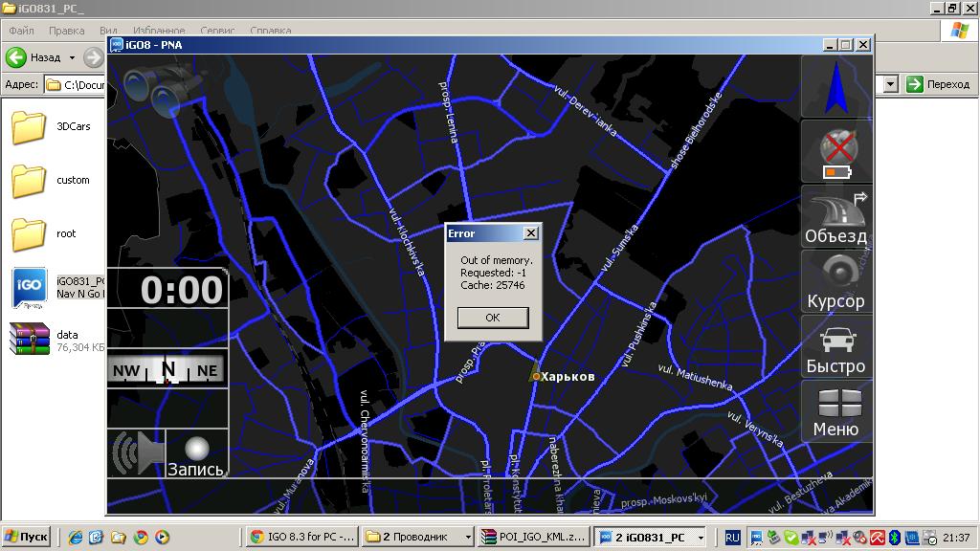The image size is (980, 551).
Task: Expand the Назад history dropdown arrow
Action: tap(72, 57)
